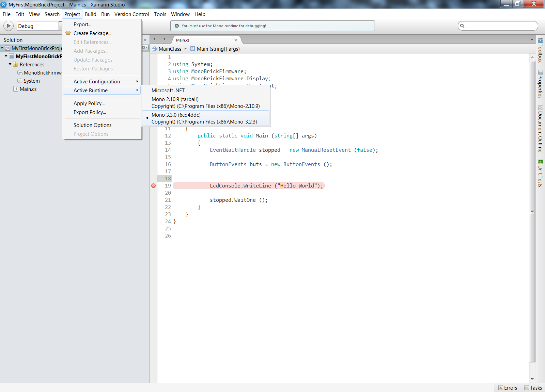Open the Toolbox side pad

pyautogui.click(x=540, y=50)
